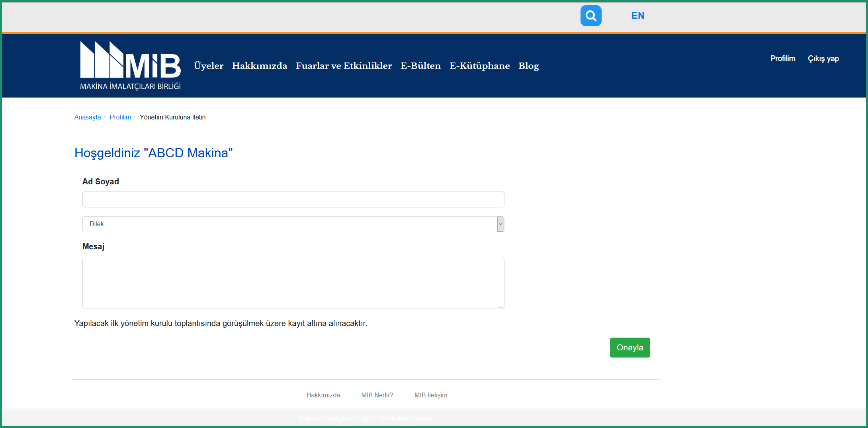Open the footer Hakkımızda link

tap(323, 395)
